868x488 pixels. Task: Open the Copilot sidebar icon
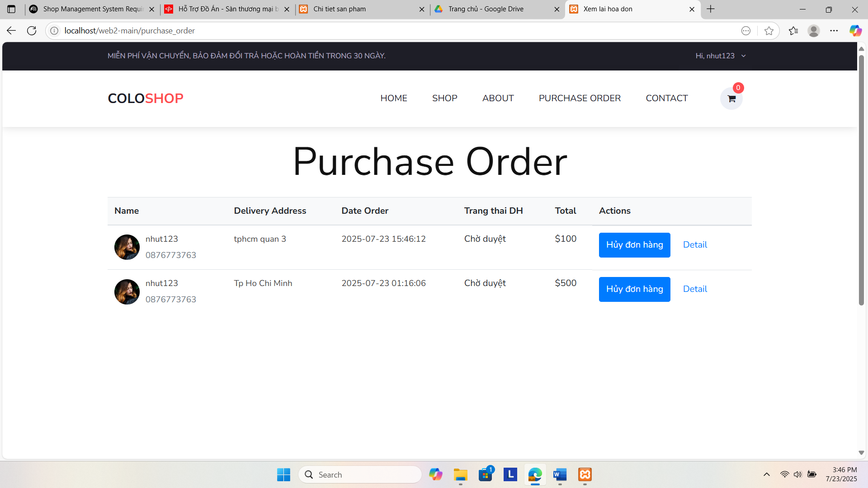point(855,31)
